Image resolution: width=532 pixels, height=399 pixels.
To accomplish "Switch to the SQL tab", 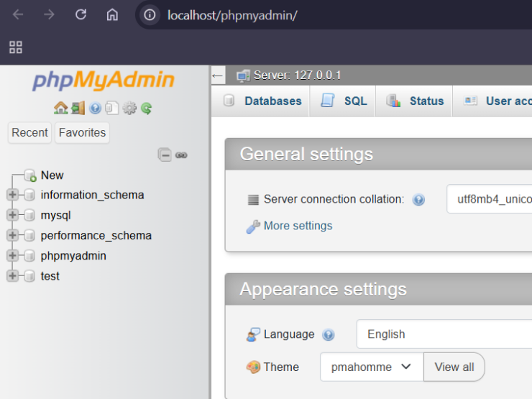I will pos(346,101).
